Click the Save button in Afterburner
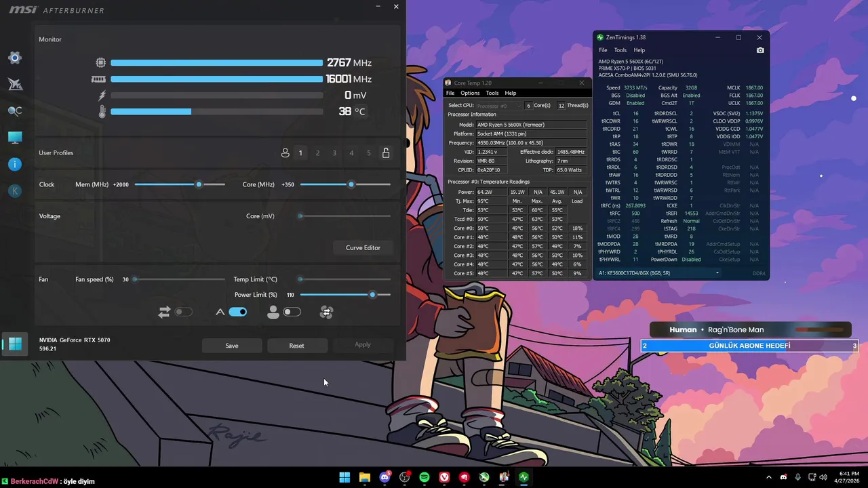Screen dimensions: 868x488 coord(232,346)
